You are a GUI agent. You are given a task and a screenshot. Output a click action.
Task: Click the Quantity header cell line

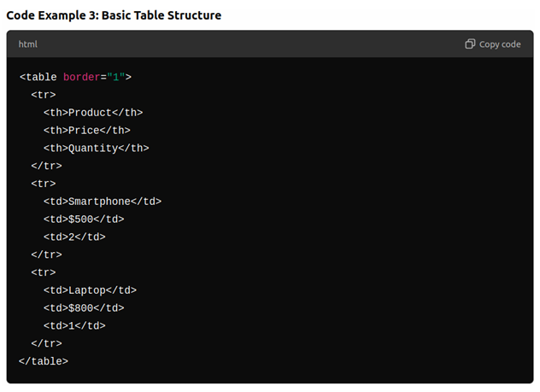tap(96, 149)
